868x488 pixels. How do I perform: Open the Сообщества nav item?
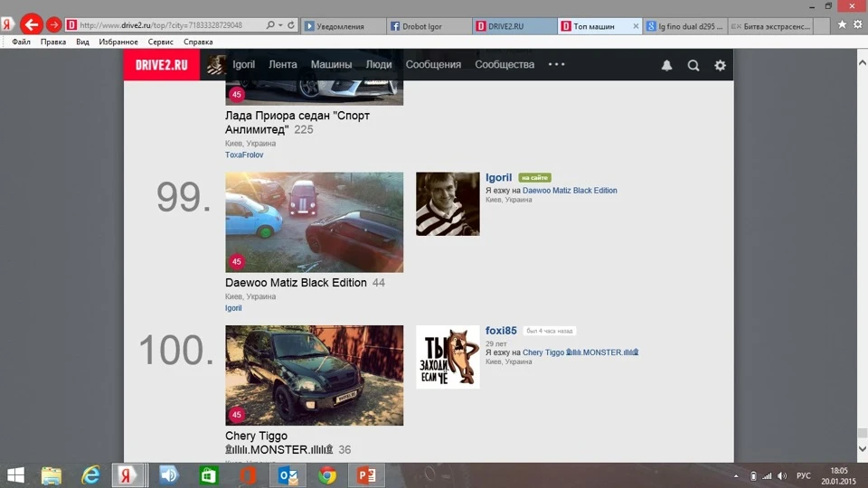click(505, 64)
